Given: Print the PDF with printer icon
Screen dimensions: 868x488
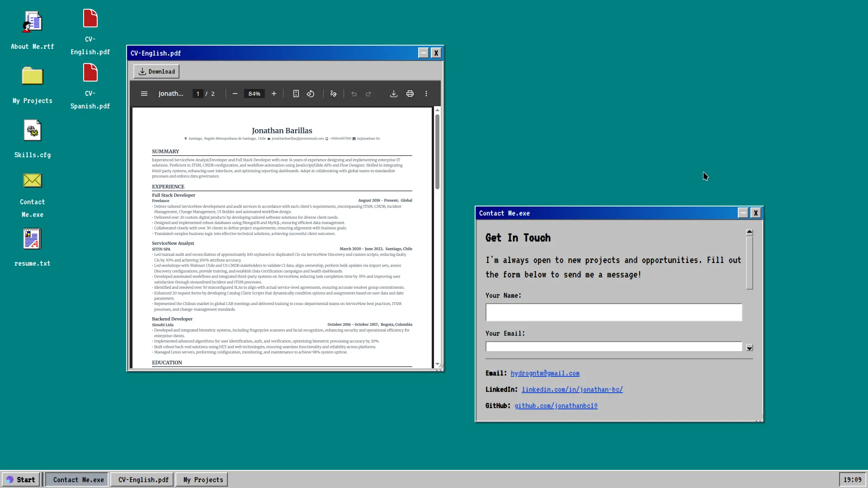Looking at the screenshot, I should pyautogui.click(x=410, y=94).
